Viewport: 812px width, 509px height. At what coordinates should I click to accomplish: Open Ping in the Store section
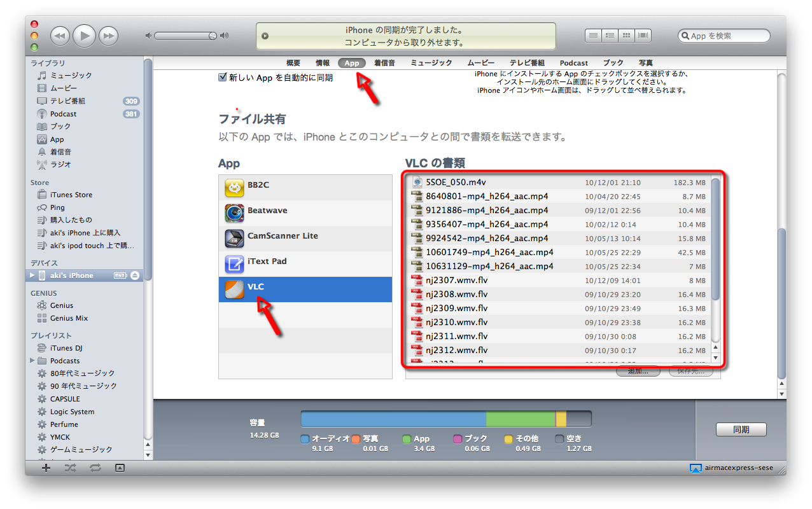pos(57,207)
